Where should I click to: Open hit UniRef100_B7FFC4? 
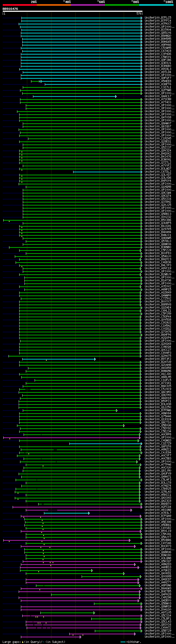pos(158,21)
